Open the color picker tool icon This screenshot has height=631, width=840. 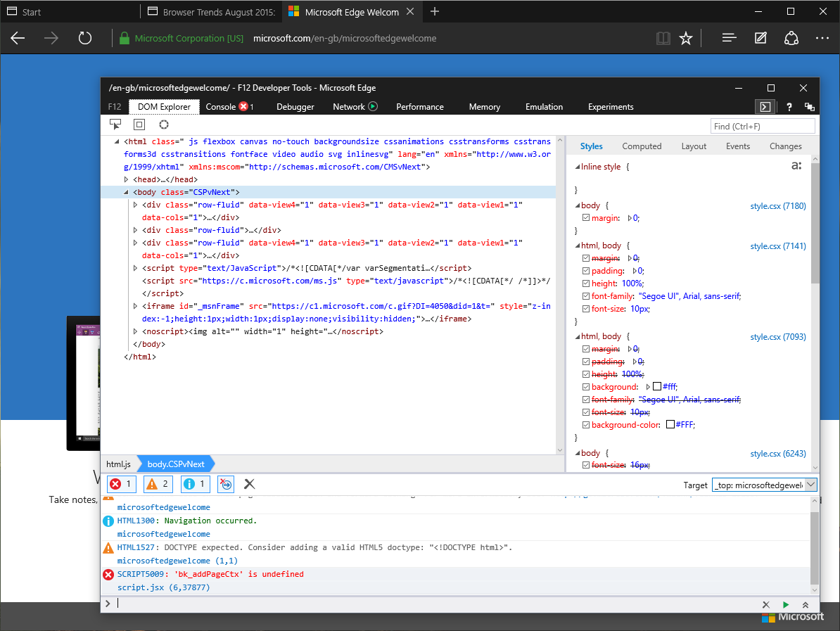point(164,125)
